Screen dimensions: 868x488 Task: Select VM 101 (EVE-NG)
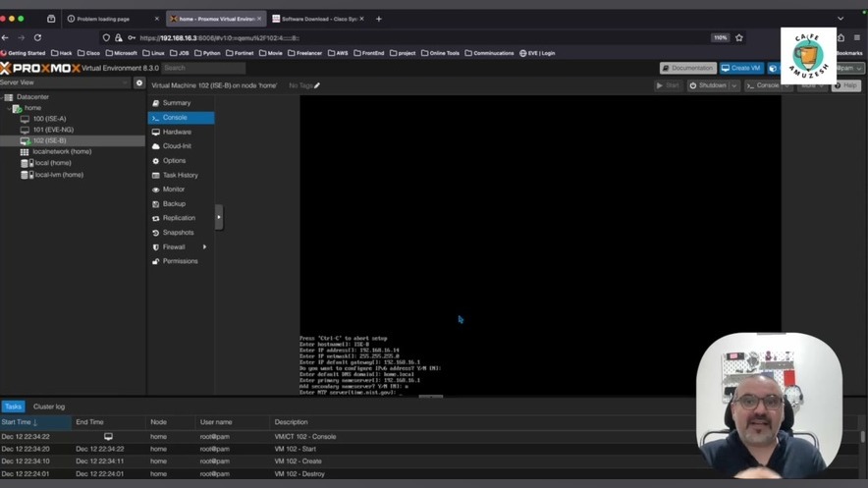pos(53,130)
